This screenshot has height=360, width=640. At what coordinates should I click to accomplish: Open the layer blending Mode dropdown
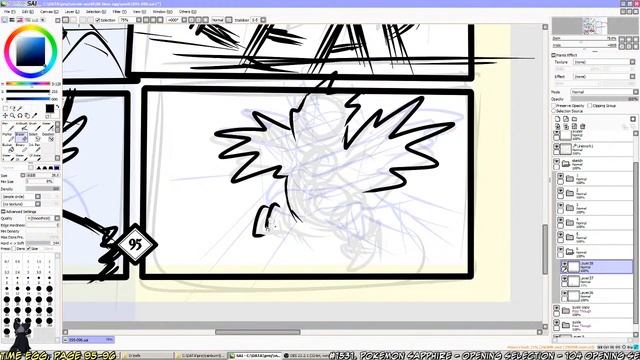pos(604,92)
